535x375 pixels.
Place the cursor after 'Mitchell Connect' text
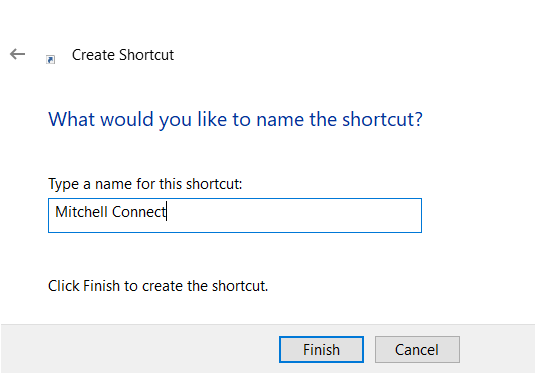pyautogui.click(x=167, y=212)
